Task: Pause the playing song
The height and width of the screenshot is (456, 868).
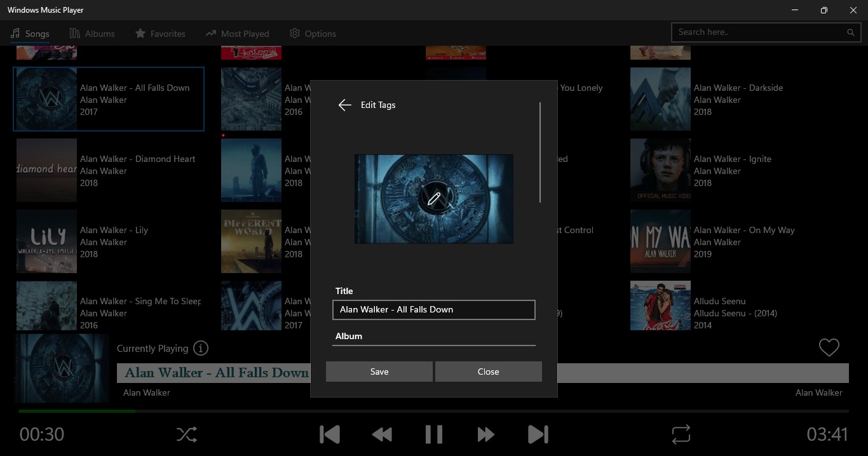Action: (434, 434)
